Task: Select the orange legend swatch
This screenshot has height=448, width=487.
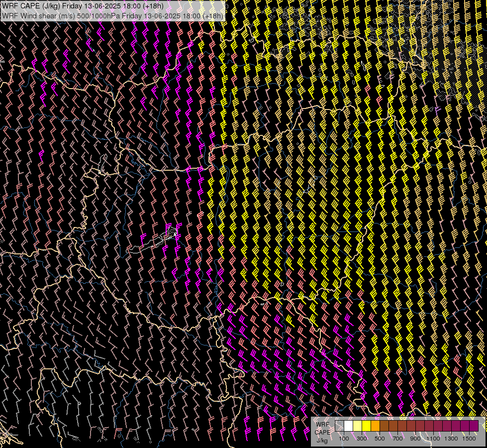Action: coord(376,426)
